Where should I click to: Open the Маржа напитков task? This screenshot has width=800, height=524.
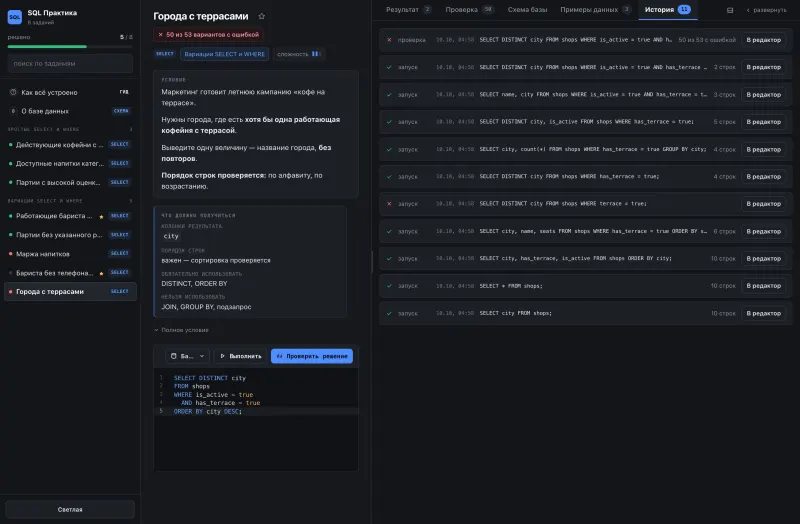pos(70,254)
